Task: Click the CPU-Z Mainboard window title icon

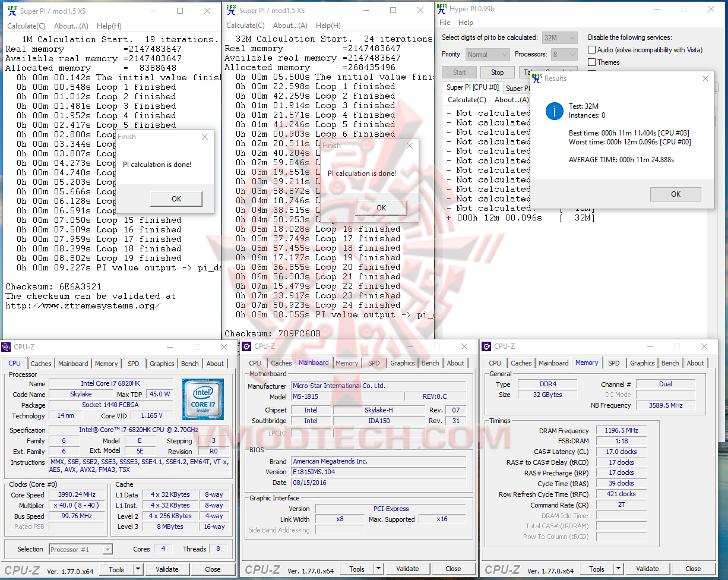Action: click(246, 346)
